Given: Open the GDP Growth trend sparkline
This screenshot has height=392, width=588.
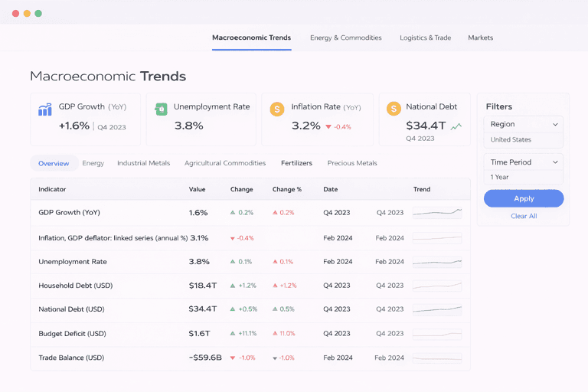Looking at the screenshot, I should (x=436, y=213).
